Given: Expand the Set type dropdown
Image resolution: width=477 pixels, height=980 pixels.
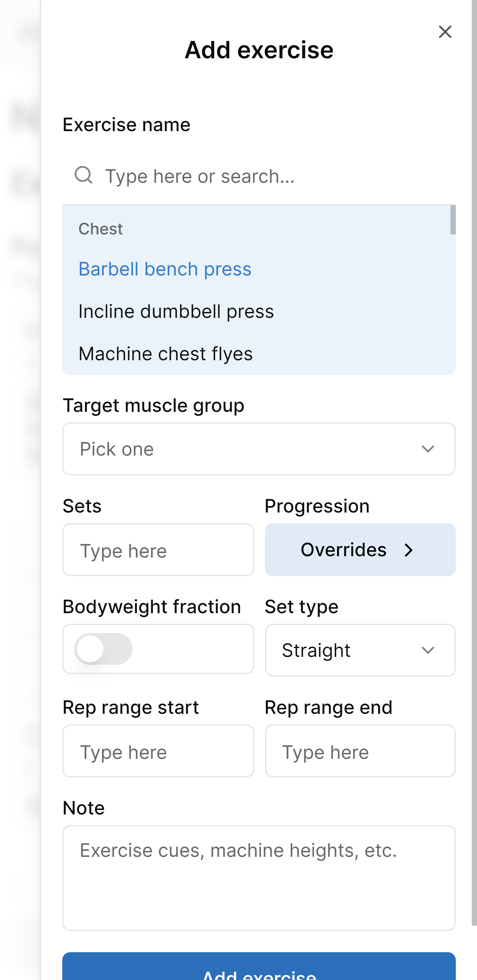Looking at the screenshot, I should (x=360, y=650).
